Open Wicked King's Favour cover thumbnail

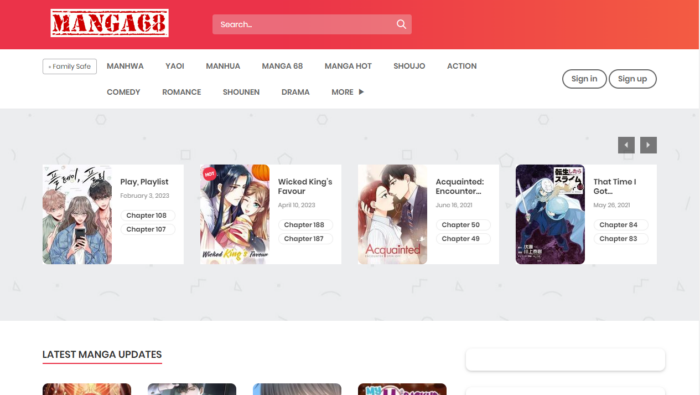pos(235,214)
